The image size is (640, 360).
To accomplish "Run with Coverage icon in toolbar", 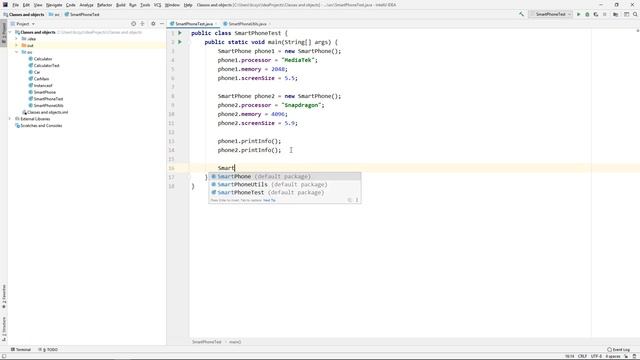I will tap(596, 14).
